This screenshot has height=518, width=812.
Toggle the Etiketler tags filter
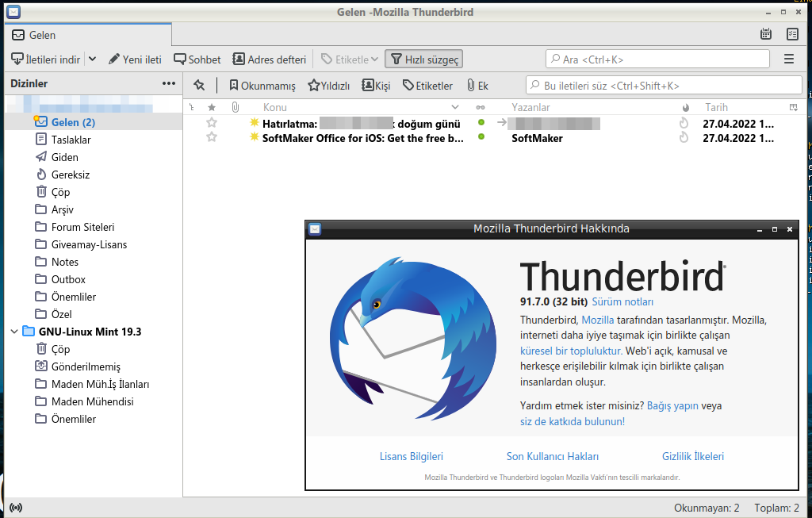coord(427,86)
